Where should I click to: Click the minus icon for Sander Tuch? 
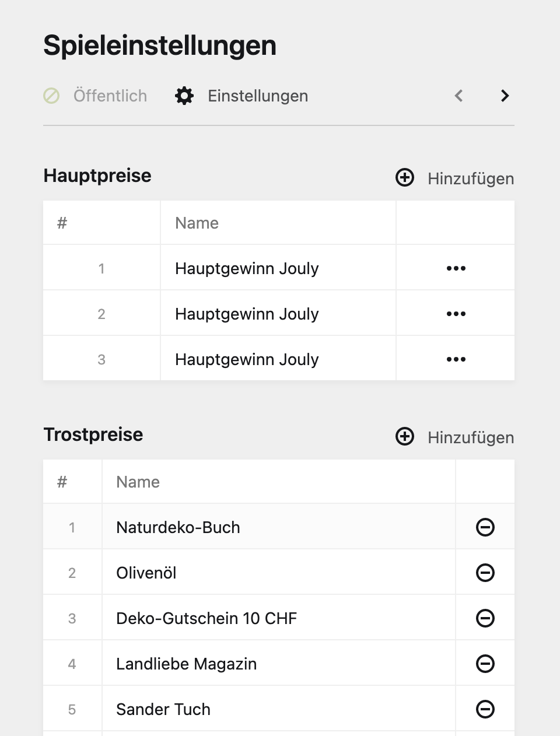(x=485, y=709)
